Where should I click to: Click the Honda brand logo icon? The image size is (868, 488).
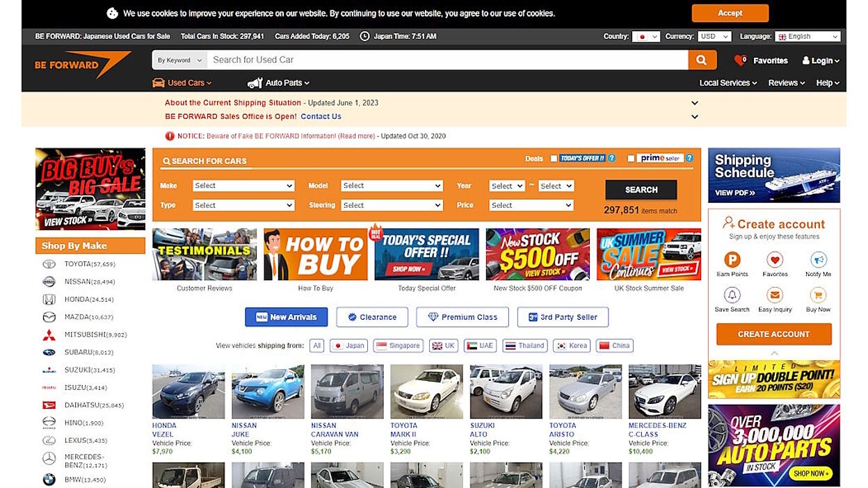(x=49, y=300)
